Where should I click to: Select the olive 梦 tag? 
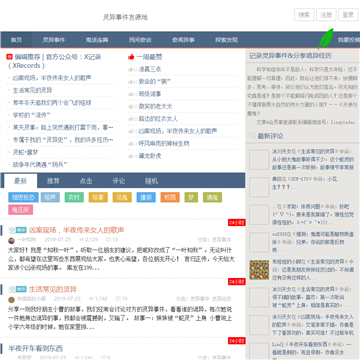[x=191, y=197]
